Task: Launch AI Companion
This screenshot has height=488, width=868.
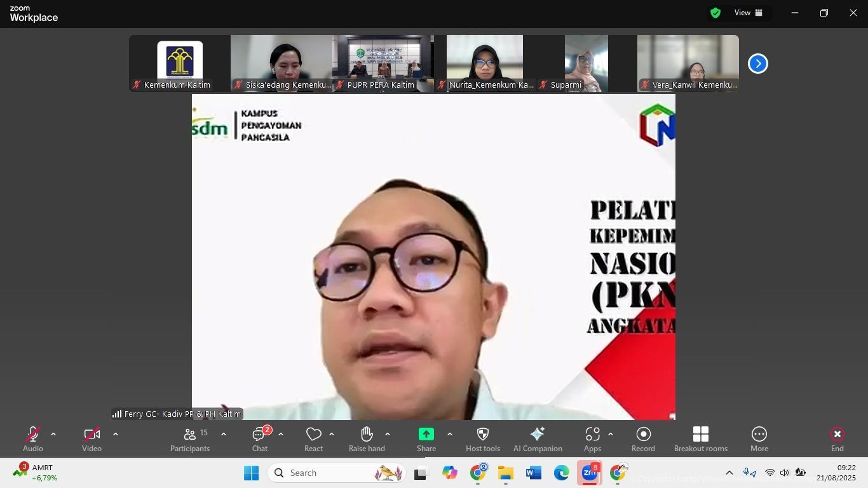Action: [x=538, y=439]
